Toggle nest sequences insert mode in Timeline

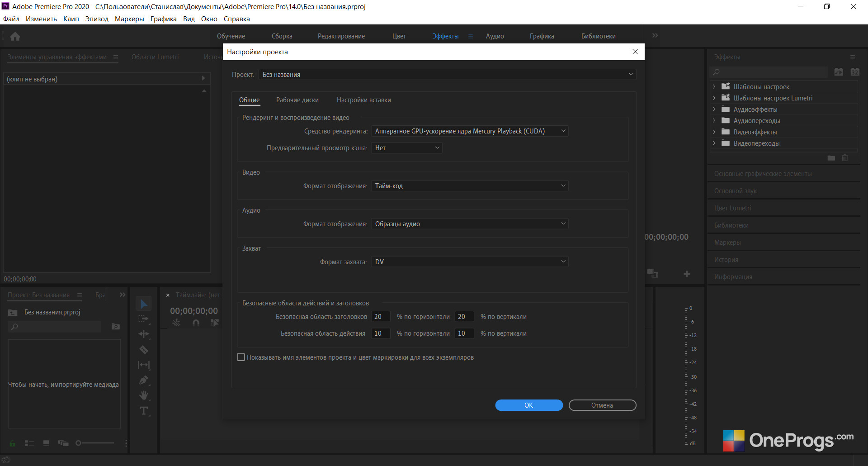[176, 323]
